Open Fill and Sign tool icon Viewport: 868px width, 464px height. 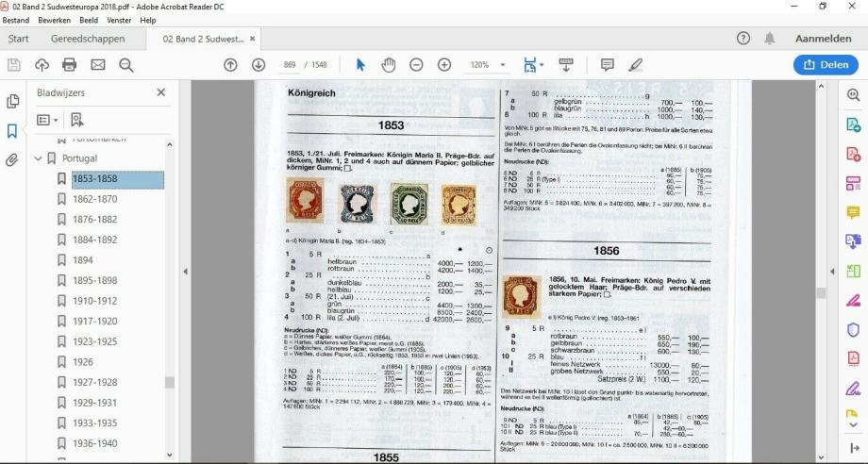click(853, 389)
